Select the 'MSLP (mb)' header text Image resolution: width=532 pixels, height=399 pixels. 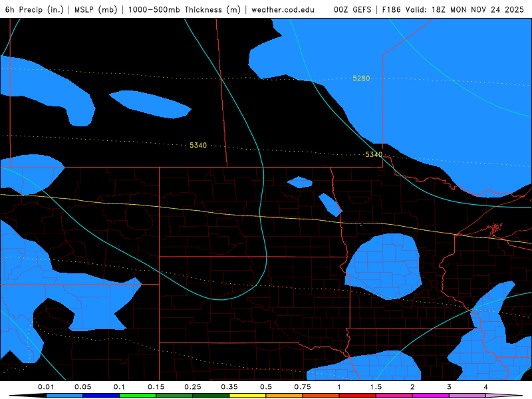point(96,9)
